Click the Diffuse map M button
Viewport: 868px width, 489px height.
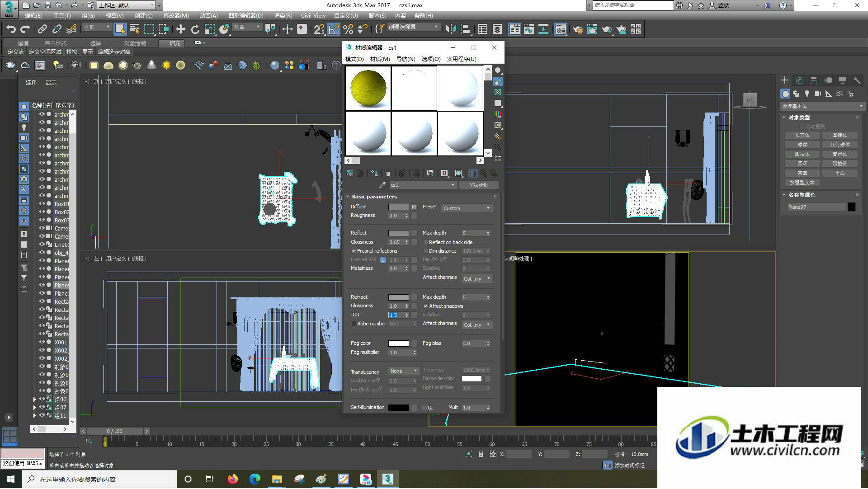coord(414,207)
